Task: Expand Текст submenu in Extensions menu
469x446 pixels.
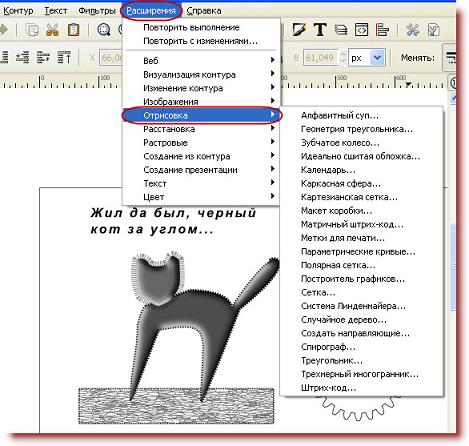Action: tap(201, 183)
